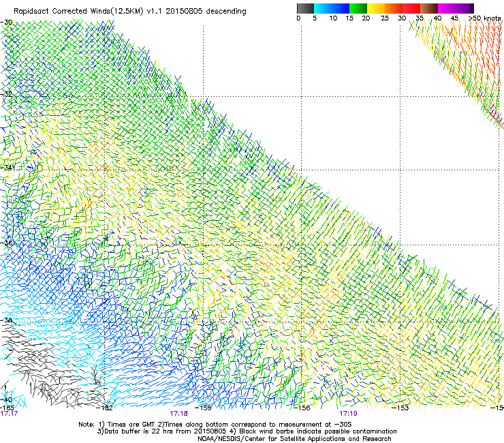The image size is (504, 443).
Task: Click the 'Note: 1) Times are GMT' line
Action: pyautogui.click(x=215, y=425)
